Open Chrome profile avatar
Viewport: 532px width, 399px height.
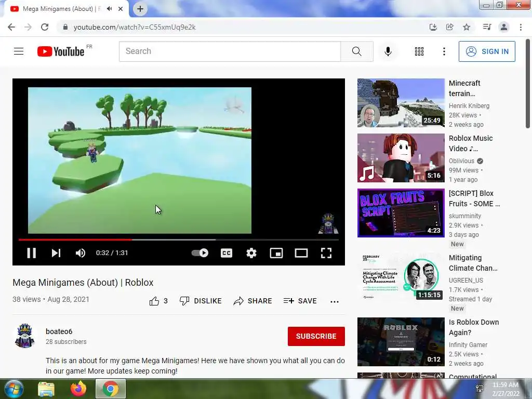click(504, 27)
